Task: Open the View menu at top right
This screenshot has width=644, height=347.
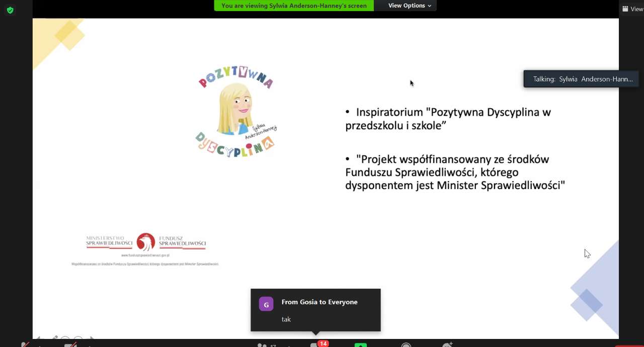Action: click(x=632, y=9)
